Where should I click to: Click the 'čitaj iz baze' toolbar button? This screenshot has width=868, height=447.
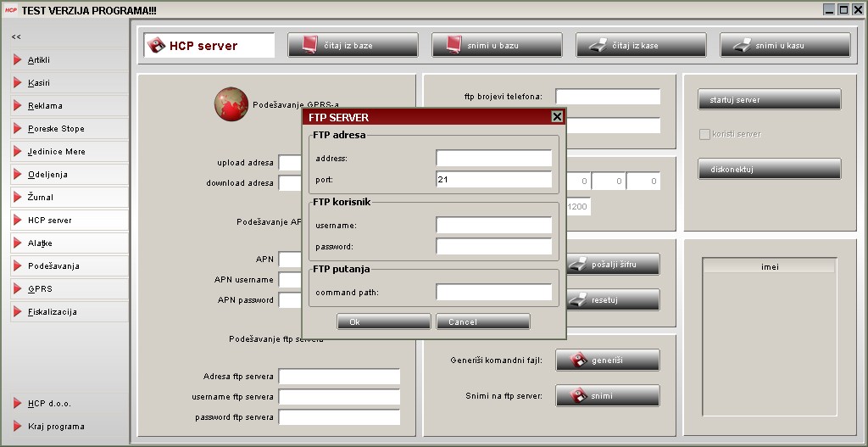click(353, 45)
